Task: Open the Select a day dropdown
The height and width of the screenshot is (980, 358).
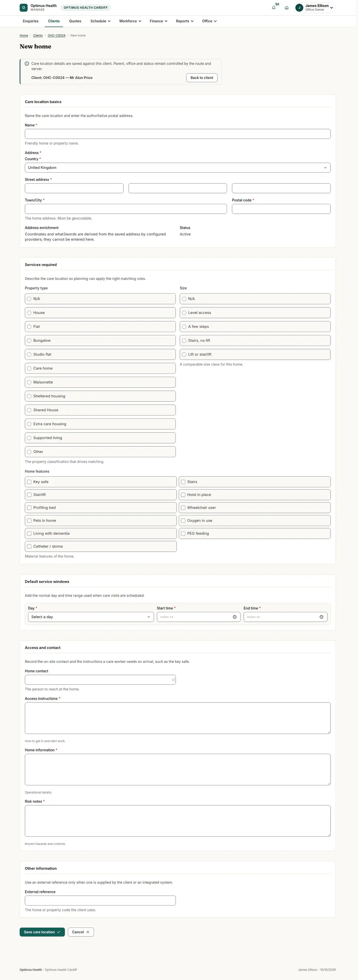Action: 91,617
